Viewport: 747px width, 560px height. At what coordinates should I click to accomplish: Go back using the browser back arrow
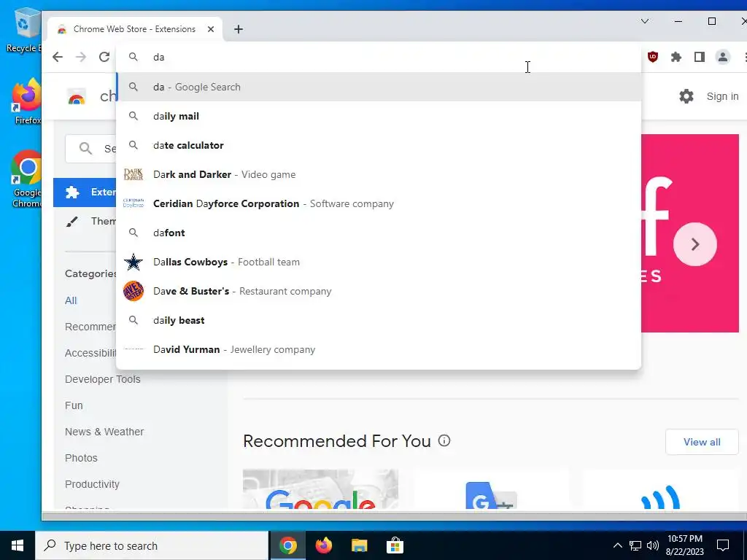click(x=58, y=57)
